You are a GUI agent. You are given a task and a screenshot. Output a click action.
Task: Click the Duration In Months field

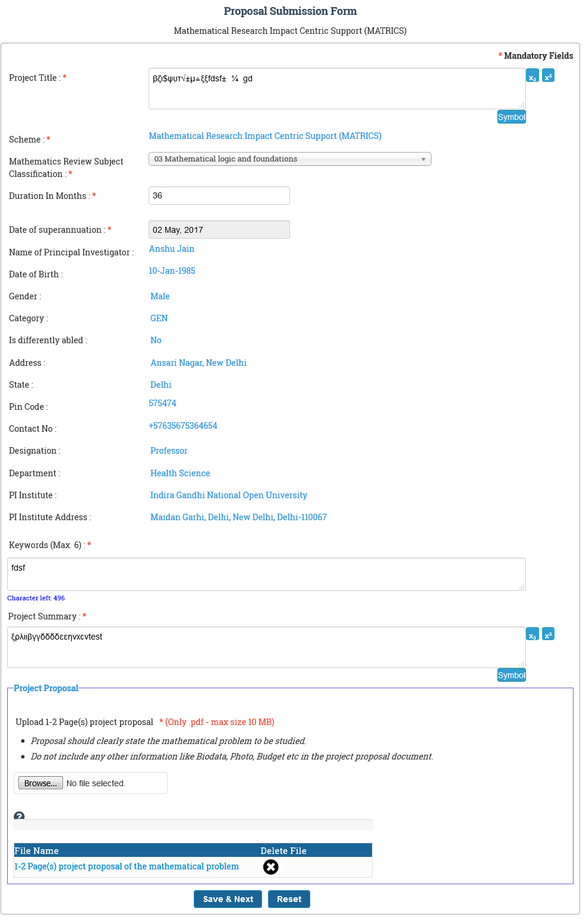(x=219, y=196)
